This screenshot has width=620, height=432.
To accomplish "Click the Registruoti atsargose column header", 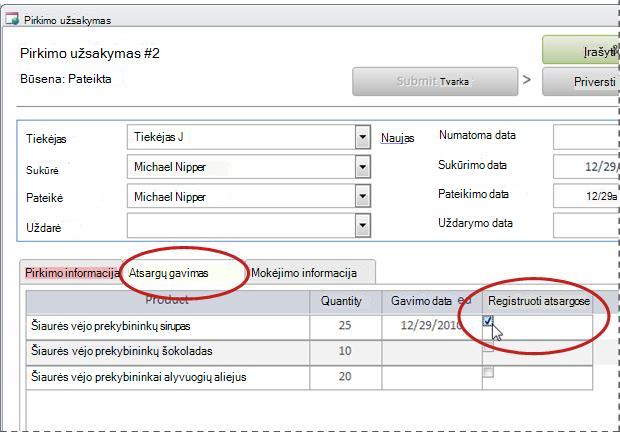I will click(x=539, y=302).
